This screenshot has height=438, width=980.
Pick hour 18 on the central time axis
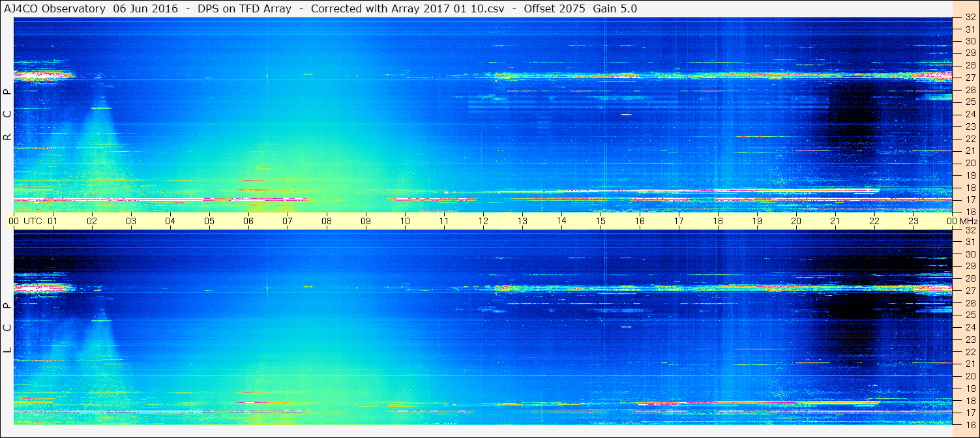[718, 221]
